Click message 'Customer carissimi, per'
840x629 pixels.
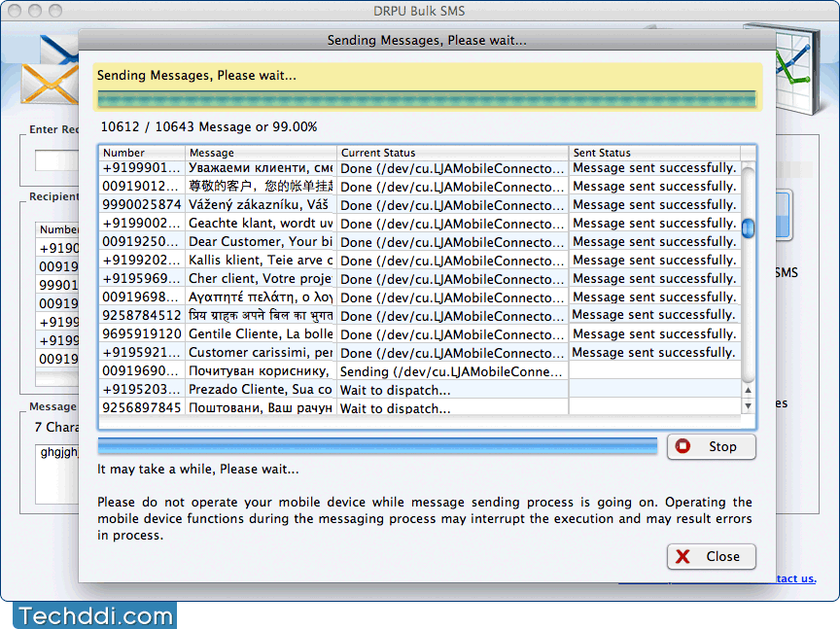pos(261,353)
